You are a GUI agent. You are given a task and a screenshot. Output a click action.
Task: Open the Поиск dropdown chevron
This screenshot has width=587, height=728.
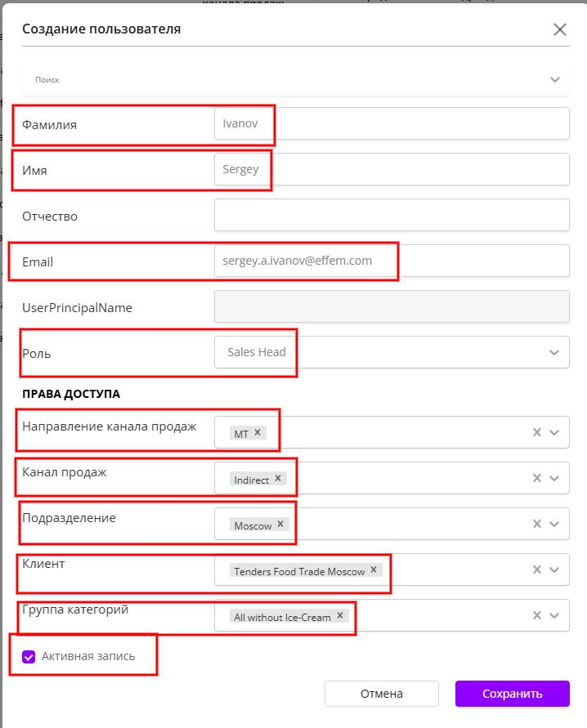[555, 80]
